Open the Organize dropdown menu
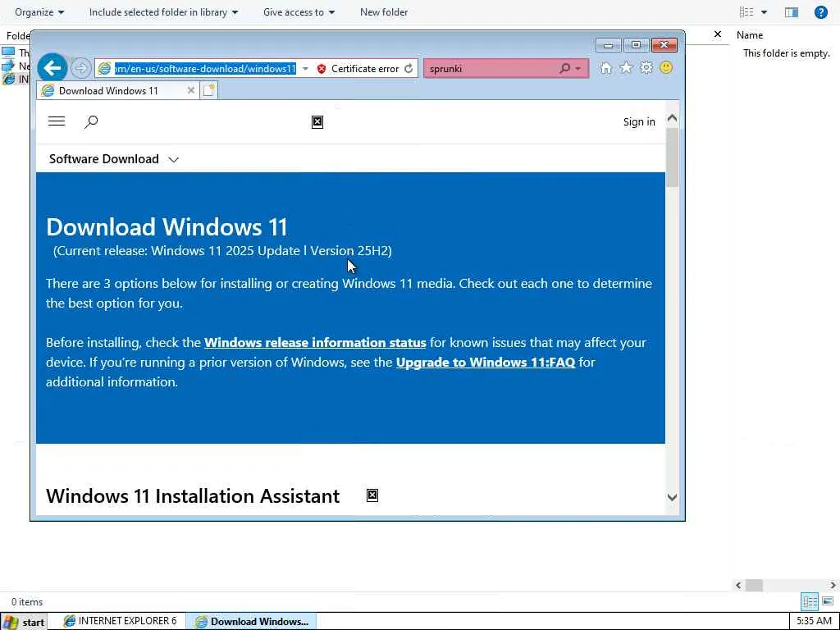 pyautogui.click(x=39, y=11)
